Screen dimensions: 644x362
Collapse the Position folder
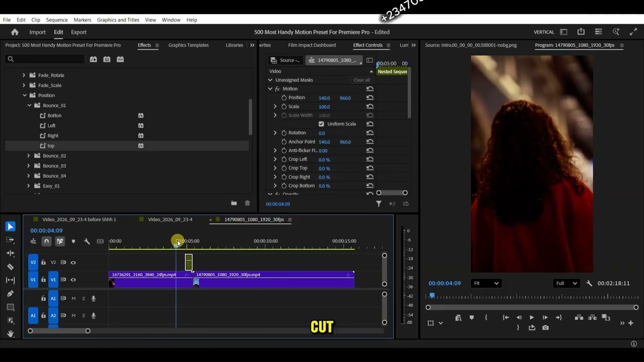click(24, 96)
